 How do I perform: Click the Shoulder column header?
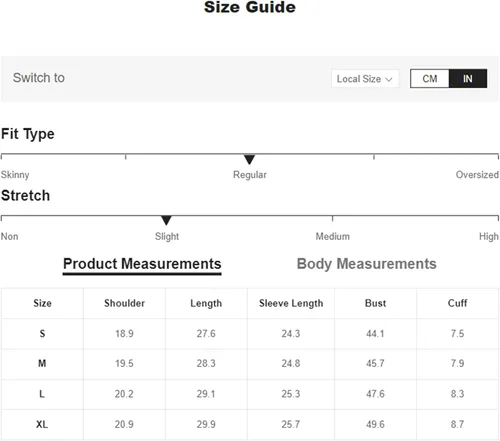[x=124, y=303]
